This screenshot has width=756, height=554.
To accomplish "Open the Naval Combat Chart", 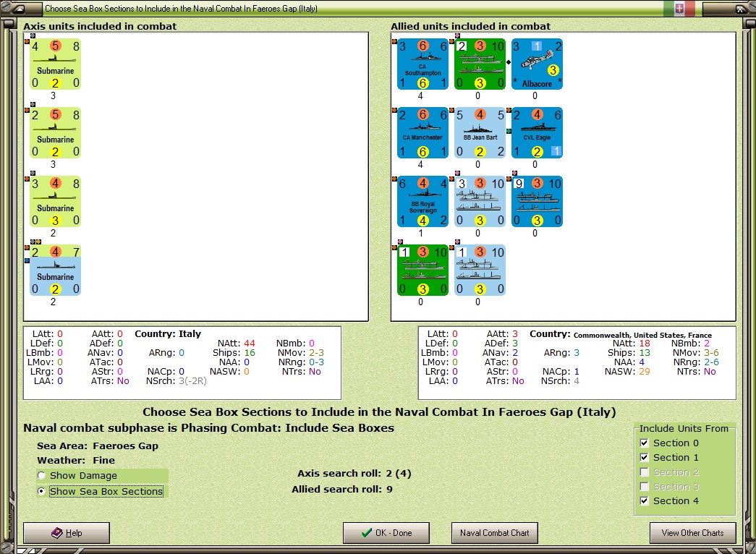I will (x=495, y=533).
